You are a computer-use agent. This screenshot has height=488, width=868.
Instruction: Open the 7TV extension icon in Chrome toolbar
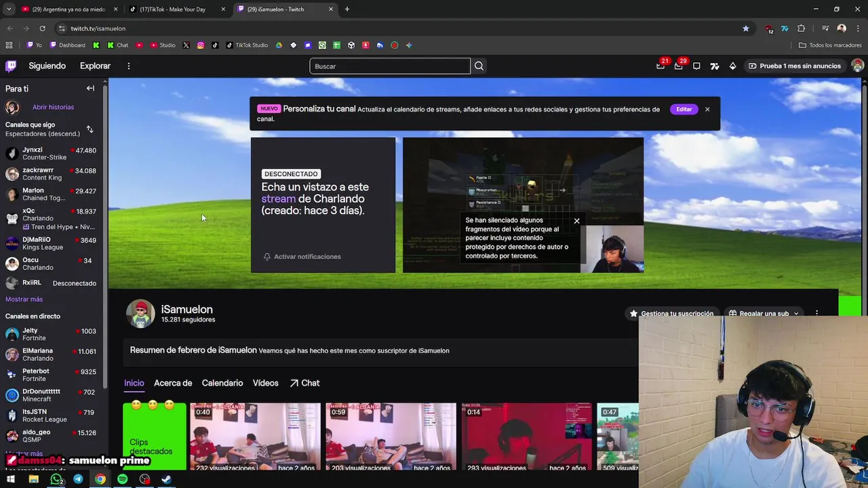tap(785, 28)
